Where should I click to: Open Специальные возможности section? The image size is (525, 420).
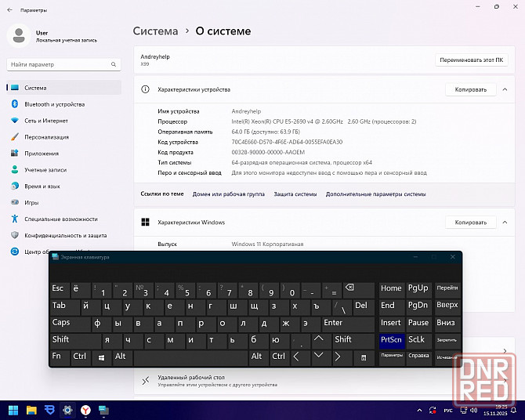[63, 219]
